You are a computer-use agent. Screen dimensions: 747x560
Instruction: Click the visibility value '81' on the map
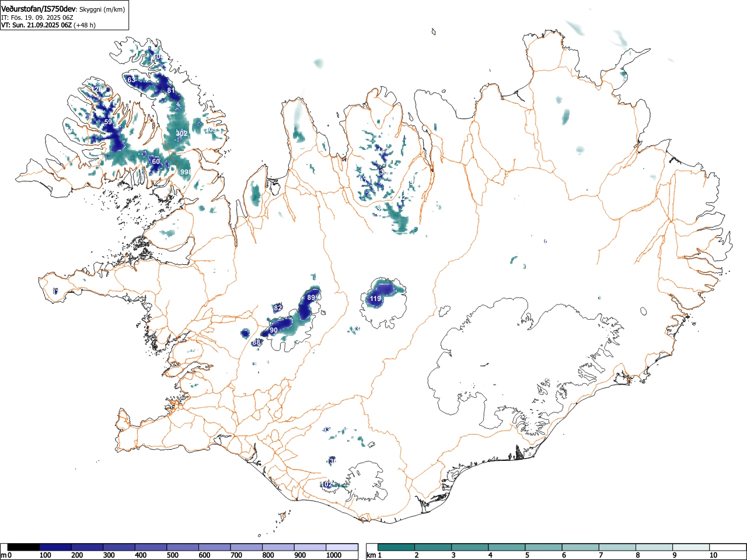click(170, 90)
